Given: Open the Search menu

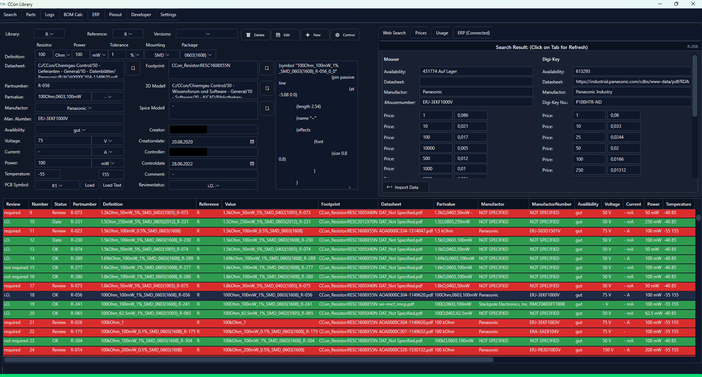Looking at the screenshot, I should 10,15.
